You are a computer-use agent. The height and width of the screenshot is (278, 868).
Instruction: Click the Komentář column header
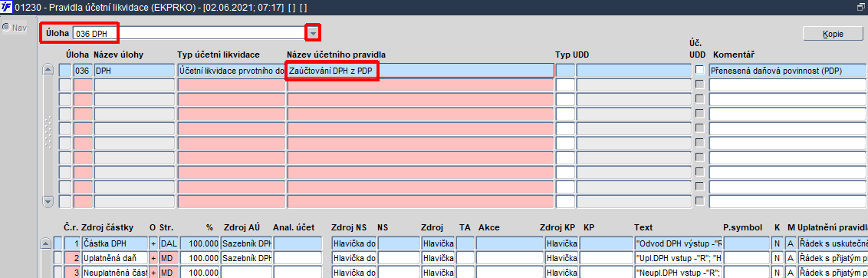tap(735, 55)
